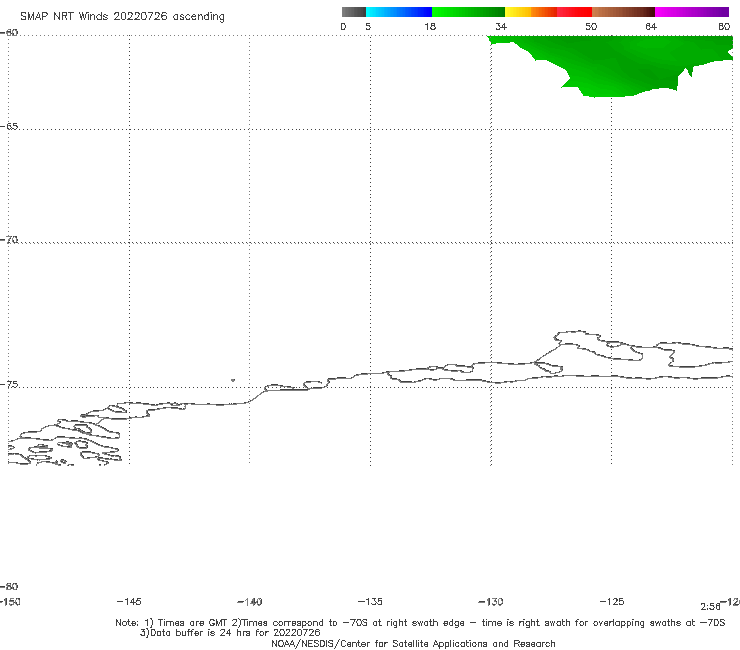This screenshot has width=740, height=650.
Task: Click the longitude label '-130'
Action: coord(491,601)
